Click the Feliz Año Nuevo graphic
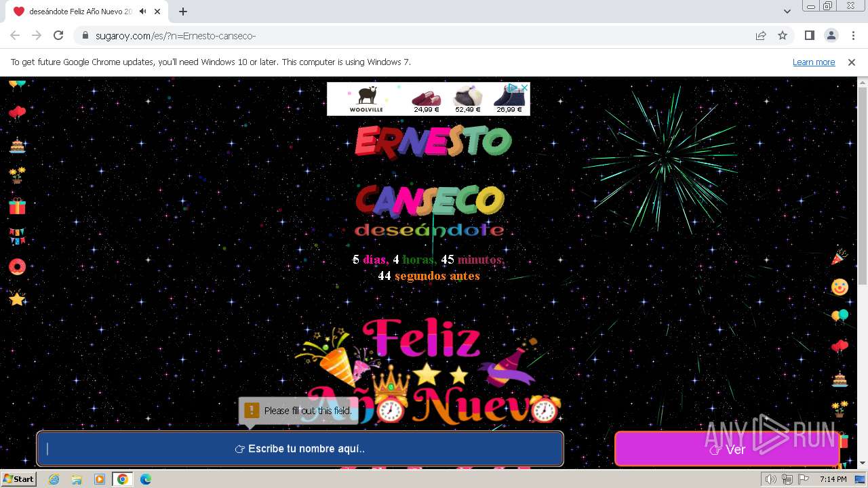Screen dimensions: 868x488 click(x=429, y=371)
